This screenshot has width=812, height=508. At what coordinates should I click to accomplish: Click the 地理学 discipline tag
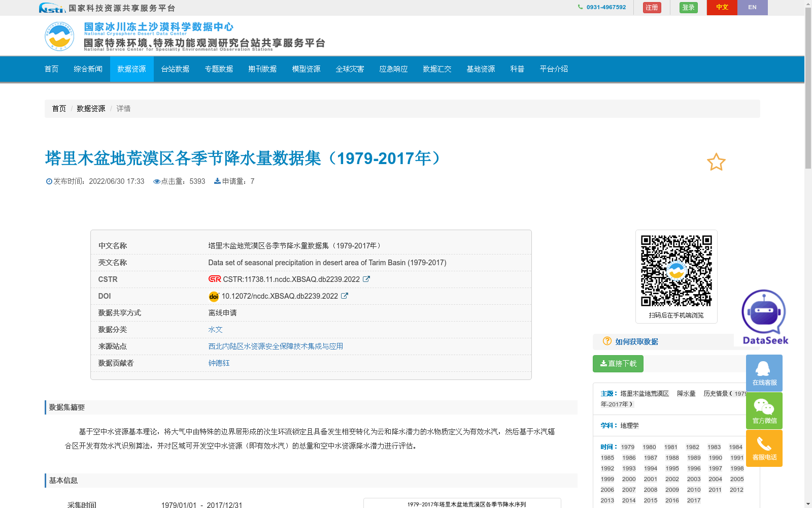pyautogui.click(x=629, y=426)
